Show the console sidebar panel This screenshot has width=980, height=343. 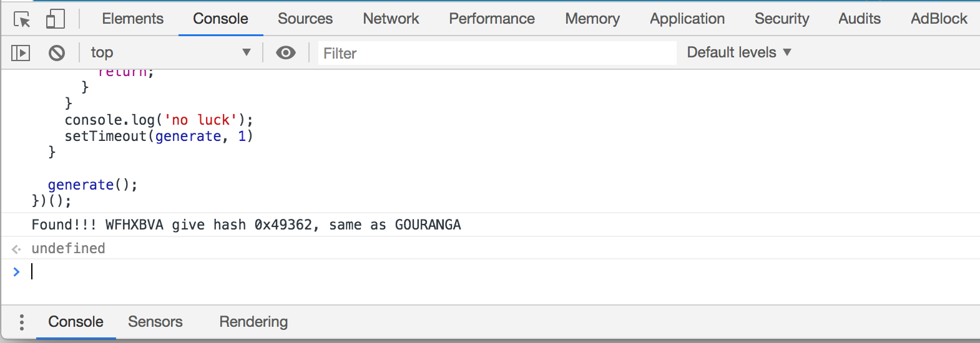21,53
